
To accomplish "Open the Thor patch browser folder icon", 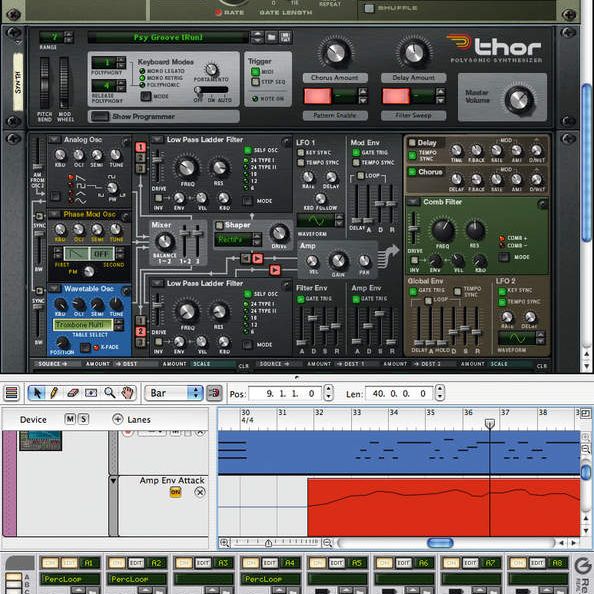I will pos(271,37).
